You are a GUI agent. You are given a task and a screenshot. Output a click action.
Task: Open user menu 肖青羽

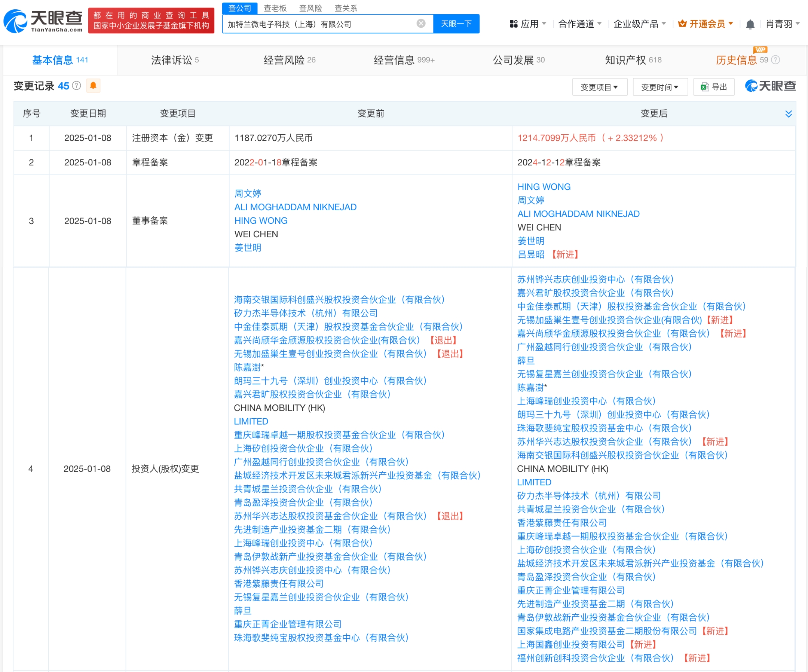(782, 24)
